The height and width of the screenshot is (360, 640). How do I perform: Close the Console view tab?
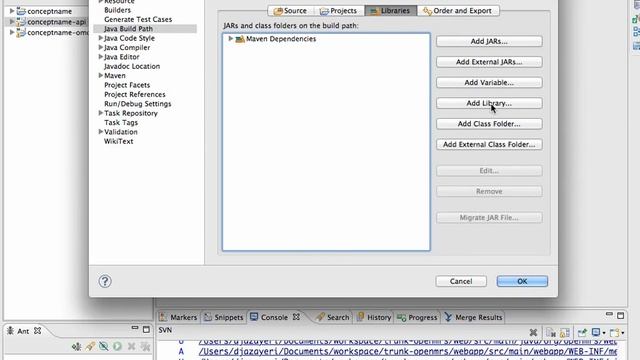pos(296,317)
